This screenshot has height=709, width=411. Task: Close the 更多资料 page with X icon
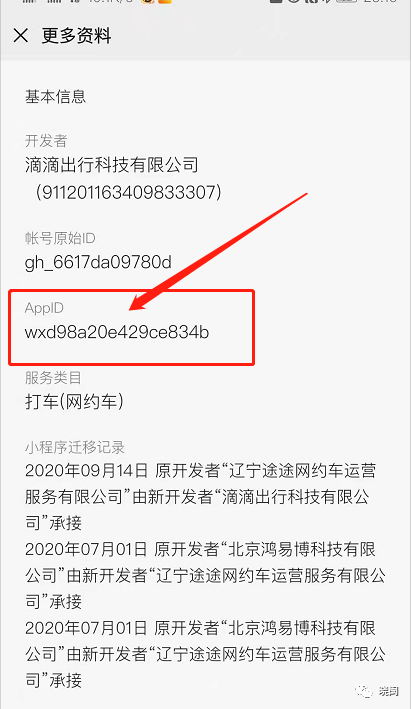click(21, 35)
